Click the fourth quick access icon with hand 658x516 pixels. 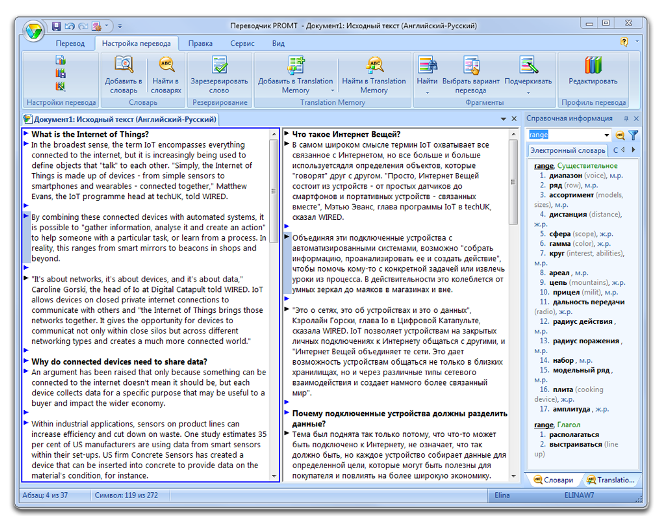[97, 26]
